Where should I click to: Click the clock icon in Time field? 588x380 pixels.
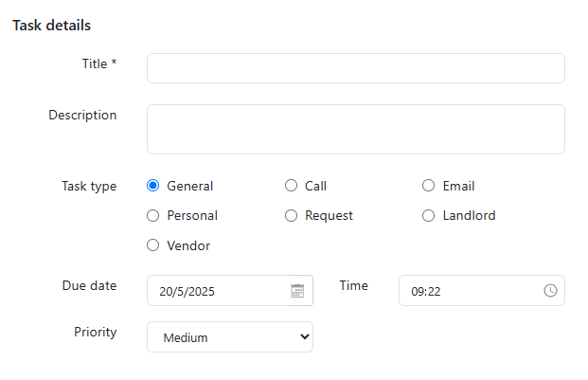pos(550,291)
